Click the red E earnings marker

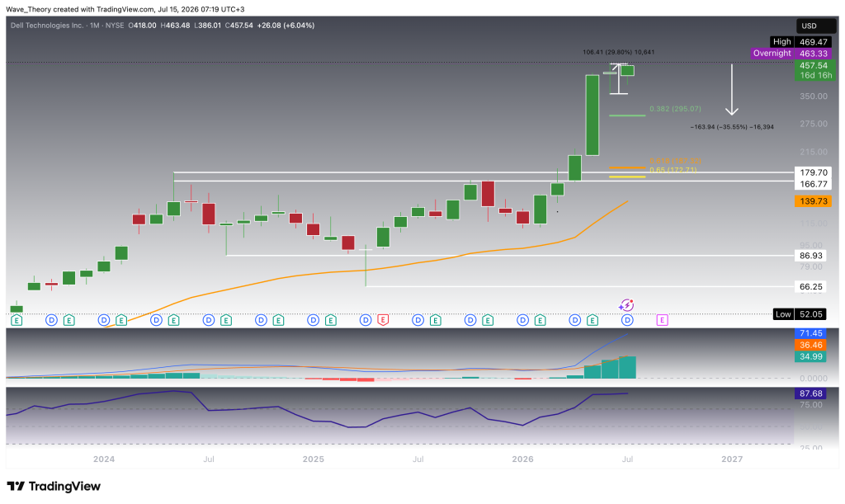click(383, 320)
